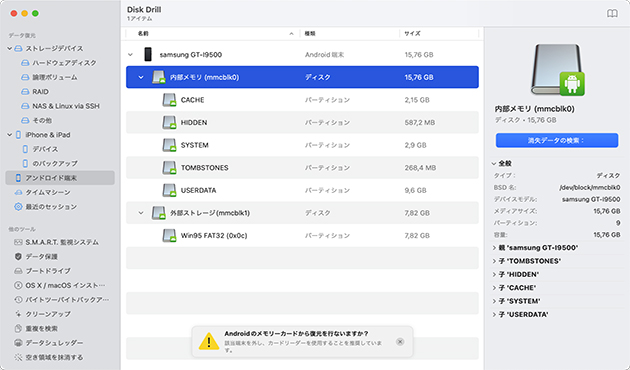
Task: Collapse the 全般 section in details
Action: pyautogui.click(x=494, y=164)
